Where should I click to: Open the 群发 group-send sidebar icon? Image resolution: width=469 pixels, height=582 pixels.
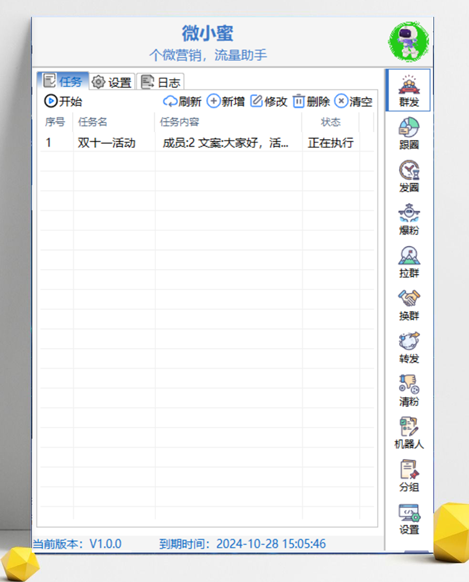pos(409,91)
